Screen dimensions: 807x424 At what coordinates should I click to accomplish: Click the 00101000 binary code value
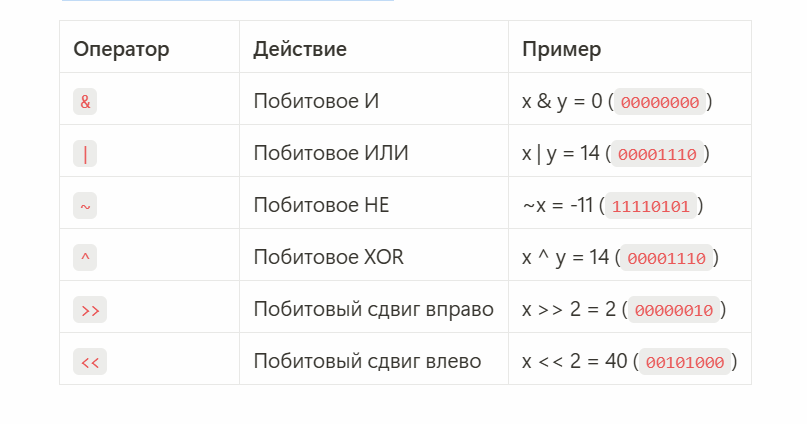point(685,362)
